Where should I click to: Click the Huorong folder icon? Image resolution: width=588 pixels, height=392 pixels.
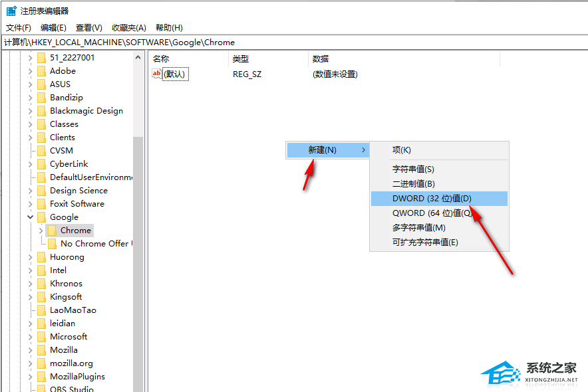pyautogui.click(x=42, y=257)
